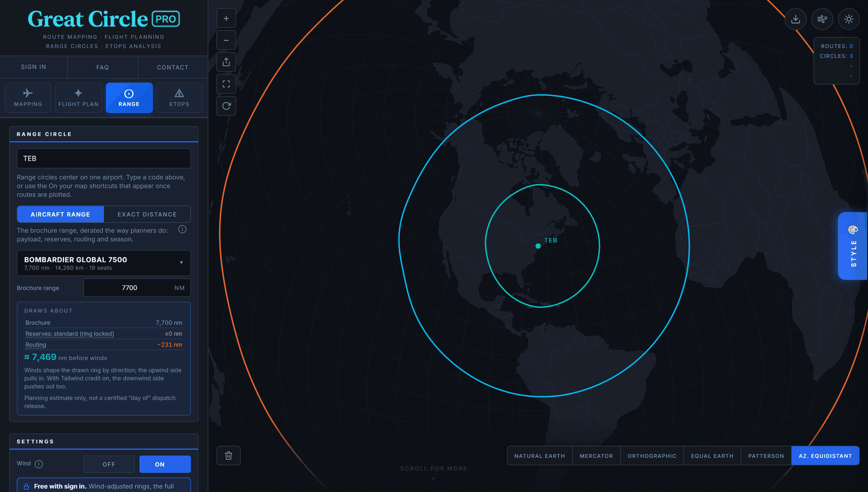Viewport: 868px width, 492px height.
Task: Click Sign In link
Action: pos(33,67)
